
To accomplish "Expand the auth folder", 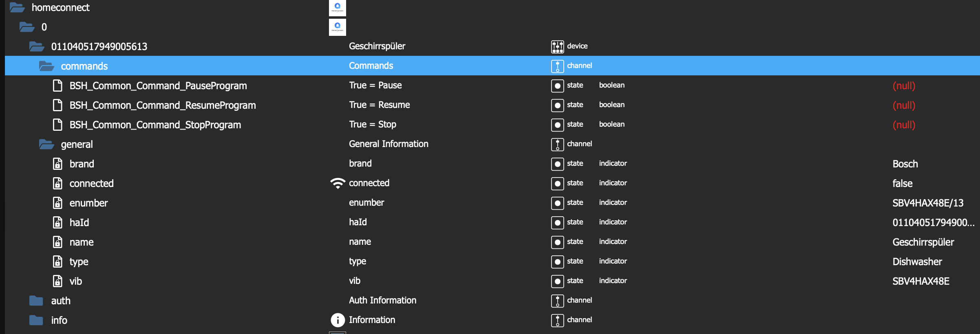I will [x=36, y=301].
